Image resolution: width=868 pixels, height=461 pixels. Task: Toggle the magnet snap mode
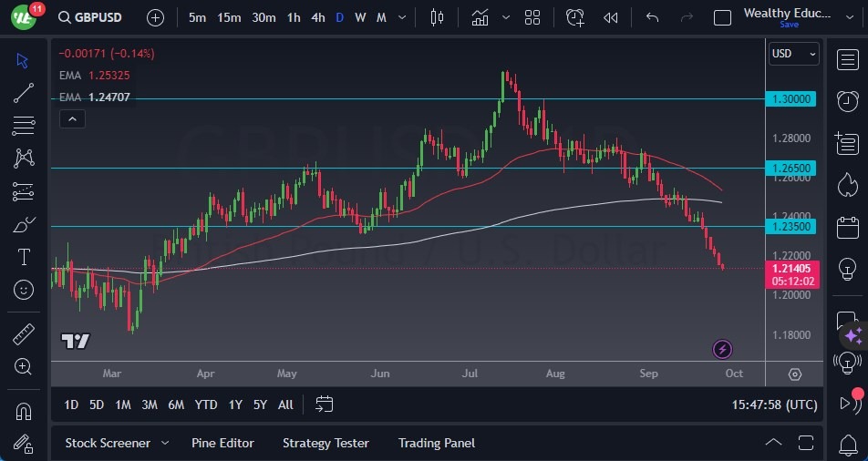24,411
